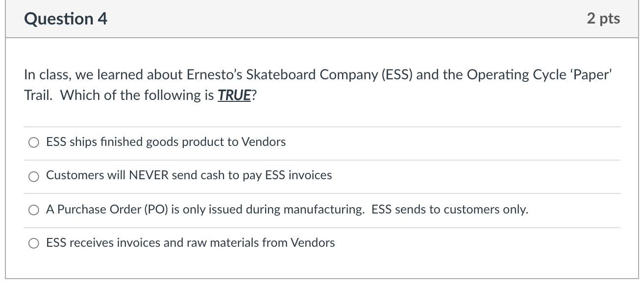Screen dimensions: 644x284
Task: Click the ESS receives invoices answer text
Action: click(190, 242)
